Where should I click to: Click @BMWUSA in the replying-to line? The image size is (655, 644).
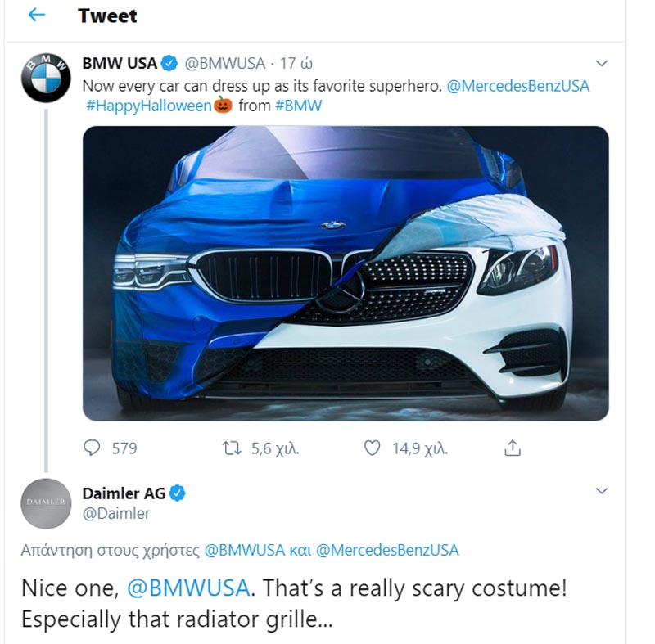tap(243, 550)
